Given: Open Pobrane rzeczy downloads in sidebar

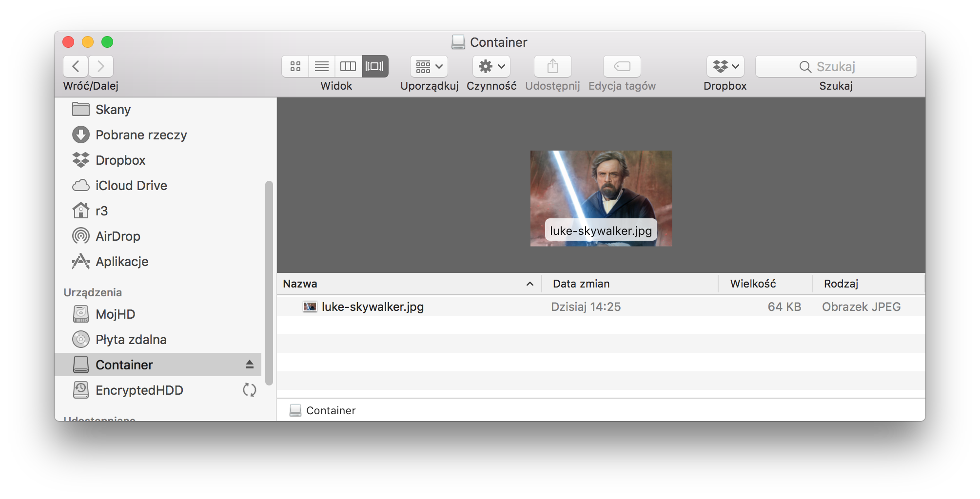Looking at the screenshot, I should point(158,135).
